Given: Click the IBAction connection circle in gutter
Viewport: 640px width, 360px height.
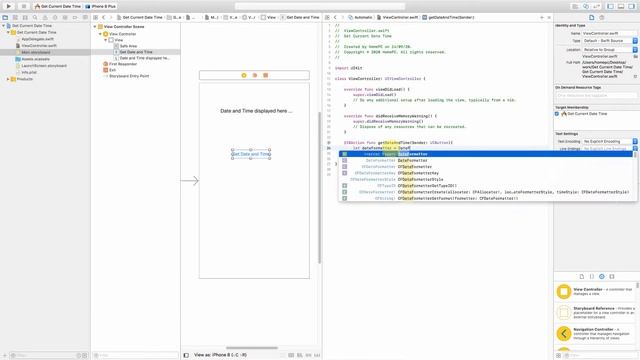Looking at the screenshot, I should pos(329,143).
